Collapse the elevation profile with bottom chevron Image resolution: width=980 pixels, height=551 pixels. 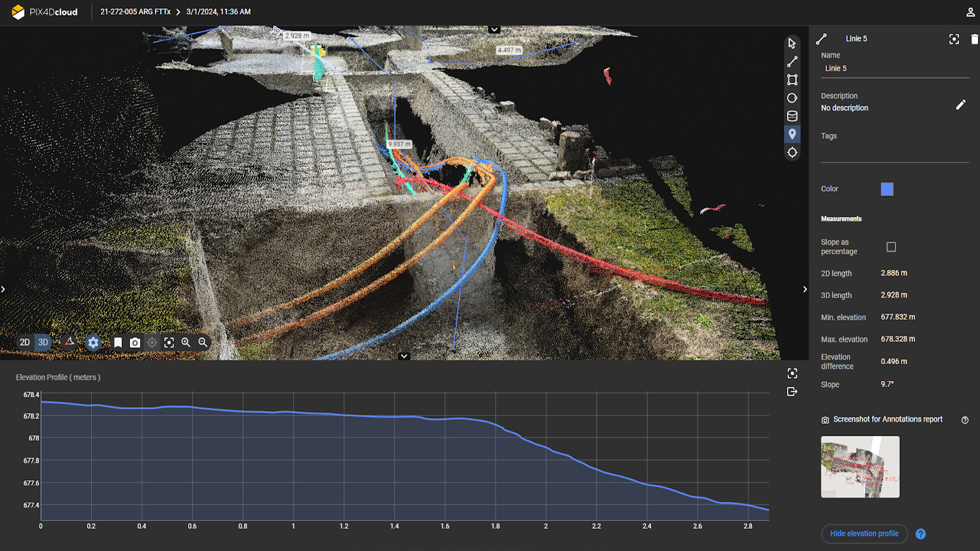click(404, 356)
